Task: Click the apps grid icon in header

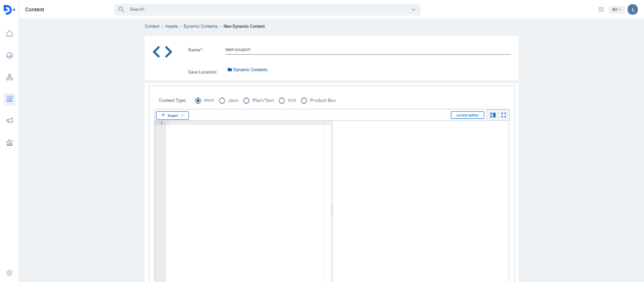Action: (x=601, y=9)
